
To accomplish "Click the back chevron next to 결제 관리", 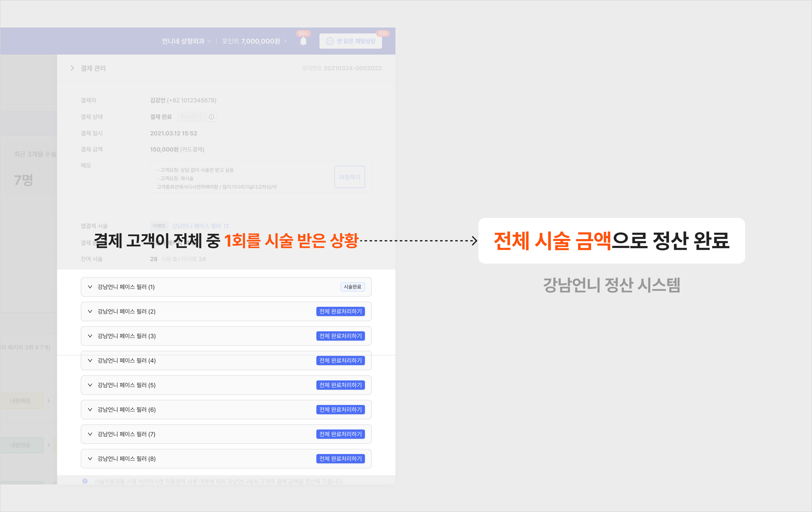I will (x=72, y=68).
